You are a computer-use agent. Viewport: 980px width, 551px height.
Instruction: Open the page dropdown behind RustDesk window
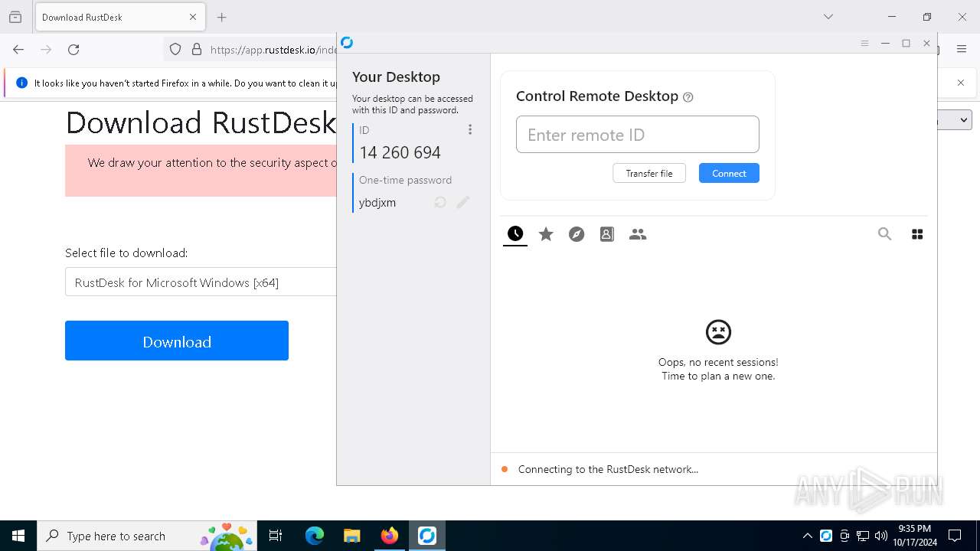pos(955,119)
